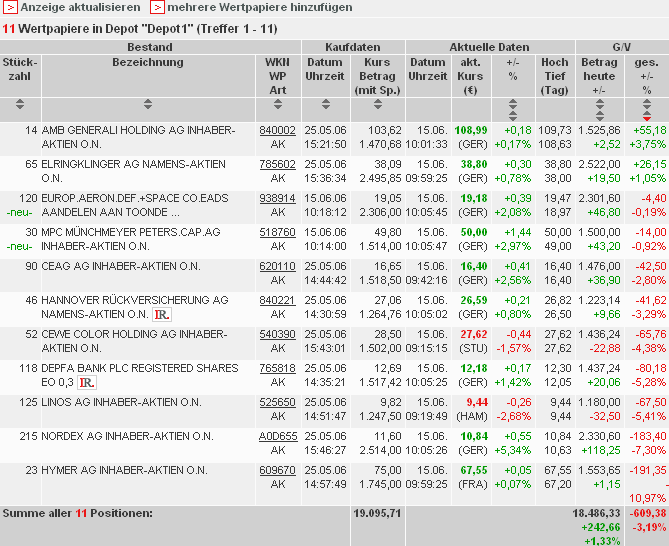669x546 pixels.
Task: Click red price 27,62 of CEWE Color
Action: (474, 334)
